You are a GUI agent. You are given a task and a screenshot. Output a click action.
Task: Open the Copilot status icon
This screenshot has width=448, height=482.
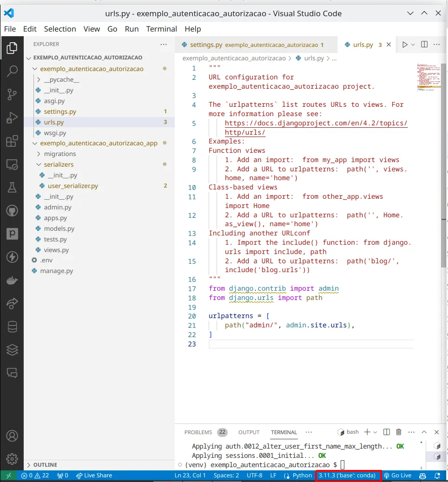[422, 475]
